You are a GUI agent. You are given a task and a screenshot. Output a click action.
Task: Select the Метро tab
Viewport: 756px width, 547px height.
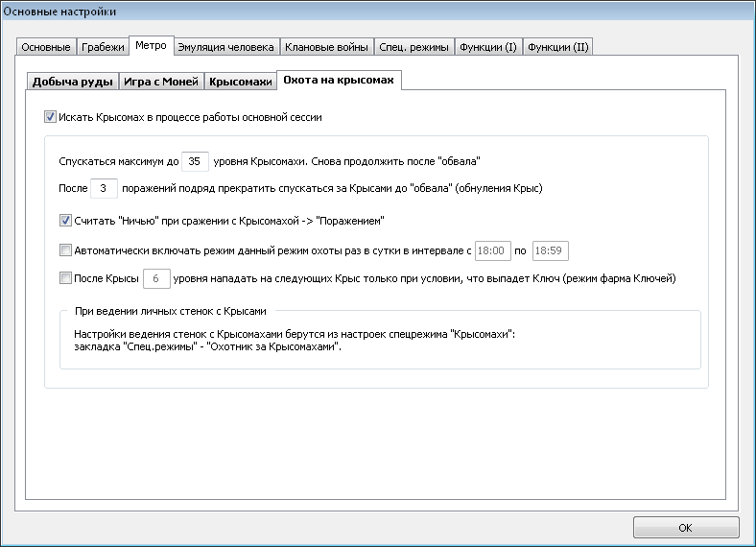(x=151, y=45)
